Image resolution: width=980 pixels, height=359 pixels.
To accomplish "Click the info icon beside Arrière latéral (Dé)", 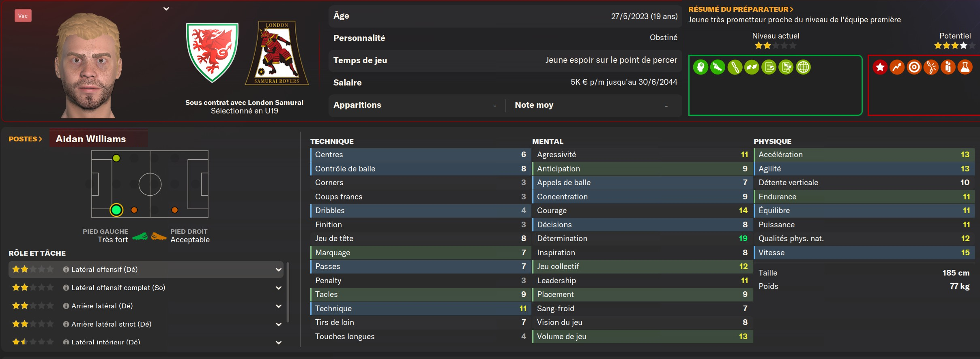I will (66, 306).
